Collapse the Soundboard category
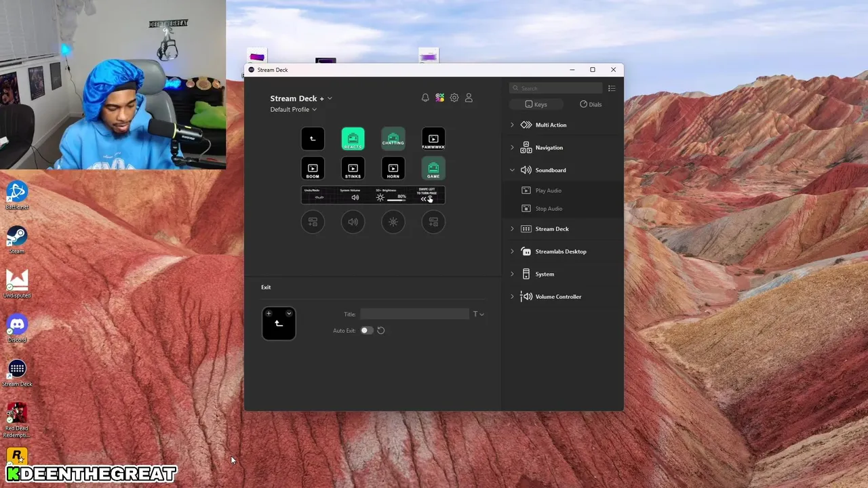868x488 pixels. coord(512,170)
